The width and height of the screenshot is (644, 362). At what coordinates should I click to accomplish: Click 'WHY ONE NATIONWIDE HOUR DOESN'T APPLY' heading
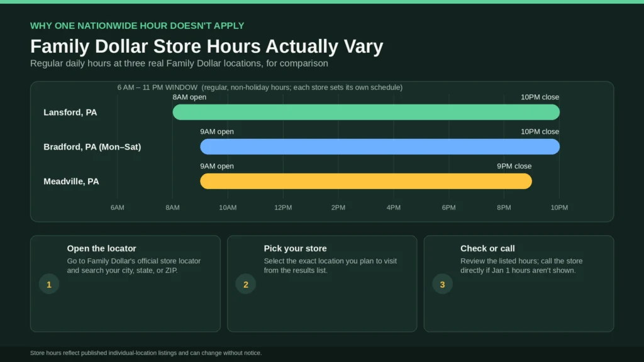137,26
